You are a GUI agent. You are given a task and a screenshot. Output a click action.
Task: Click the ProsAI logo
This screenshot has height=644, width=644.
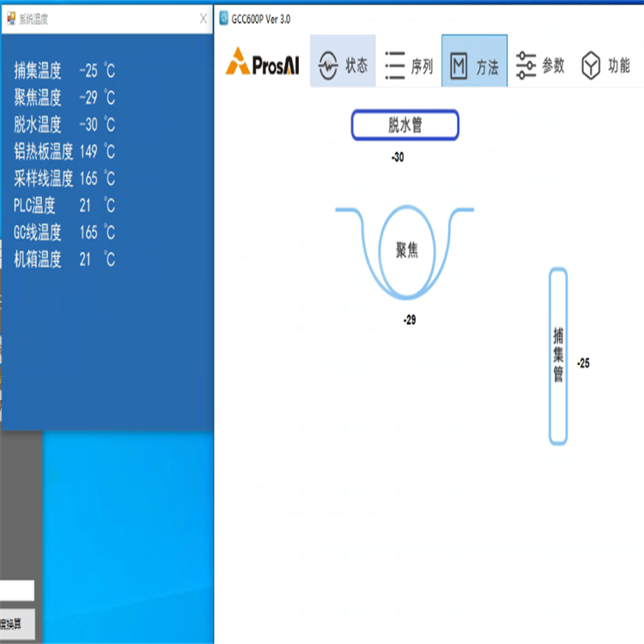pos(263,63)
